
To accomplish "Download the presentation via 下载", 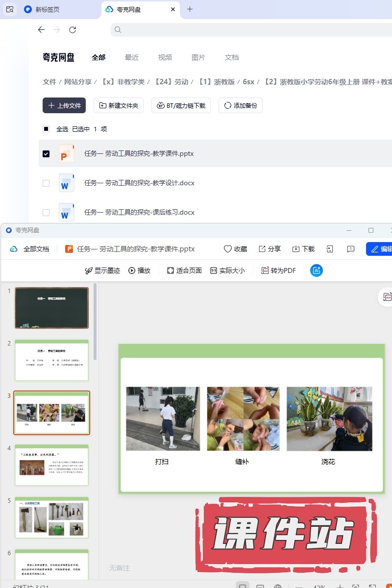I will (303, 249).
